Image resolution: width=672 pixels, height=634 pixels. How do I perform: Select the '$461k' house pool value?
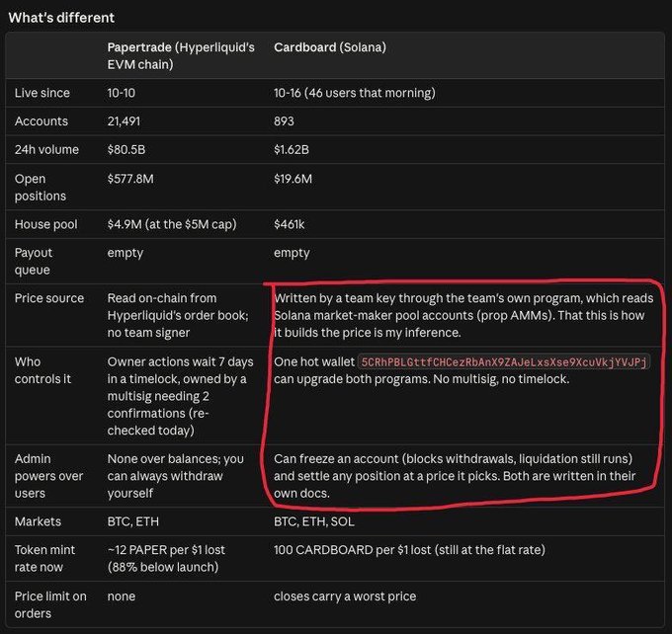pos(290,224)
